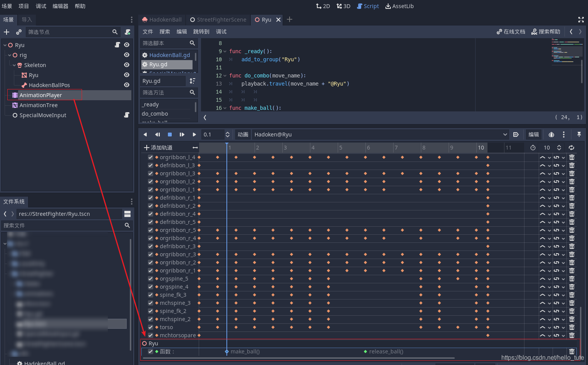Open online docs (在线文档)
Image resolution: width=588 pixels, height=365 pixels.
coord(511,32)
